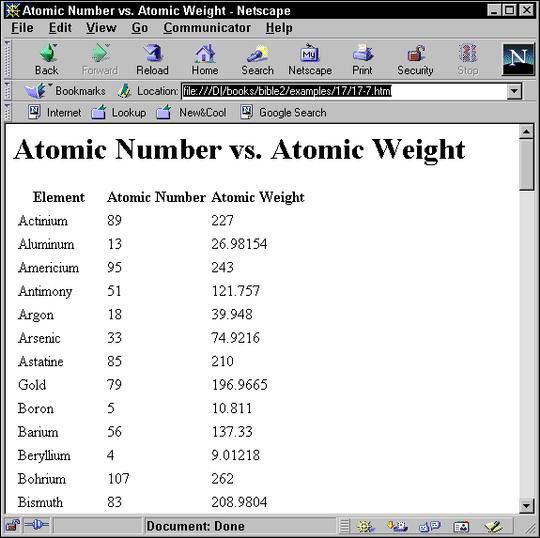Click the status bar security lock
540x538 pixels.
click(12, 525)
